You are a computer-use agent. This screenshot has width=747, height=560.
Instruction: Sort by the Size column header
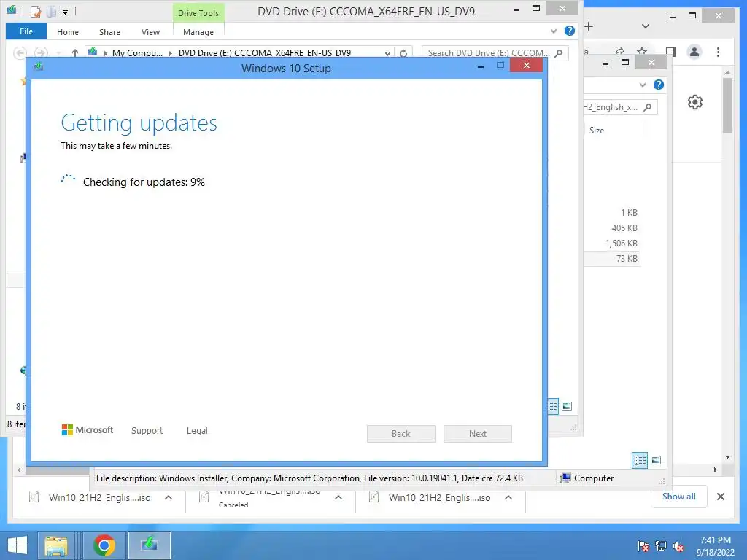597,130
